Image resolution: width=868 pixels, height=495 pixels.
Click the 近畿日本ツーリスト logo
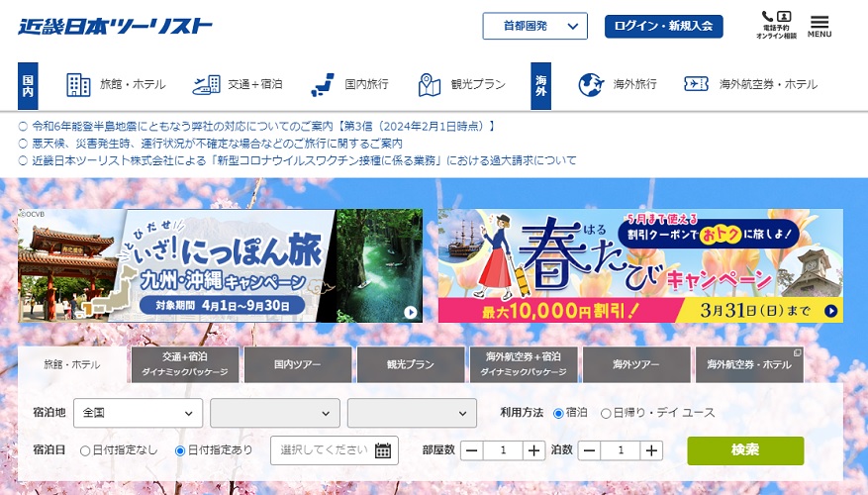click(x=115, y=26)
